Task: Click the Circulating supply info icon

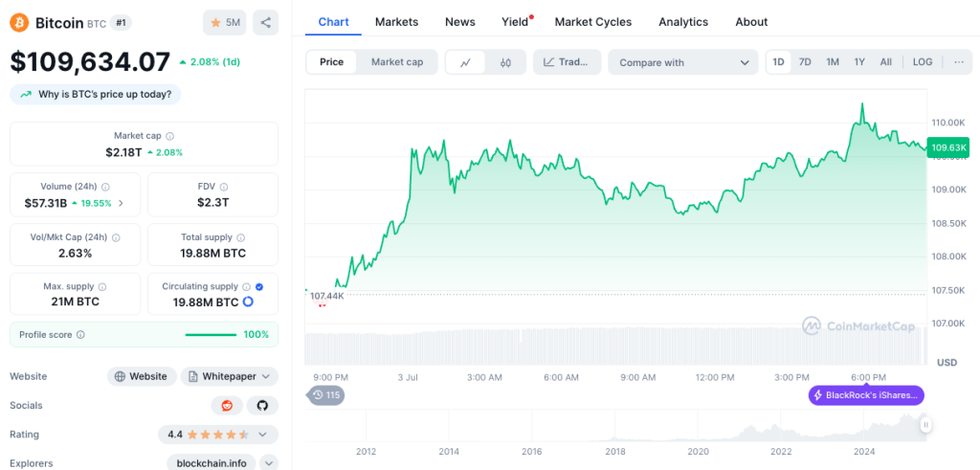Action: point(247,287)
